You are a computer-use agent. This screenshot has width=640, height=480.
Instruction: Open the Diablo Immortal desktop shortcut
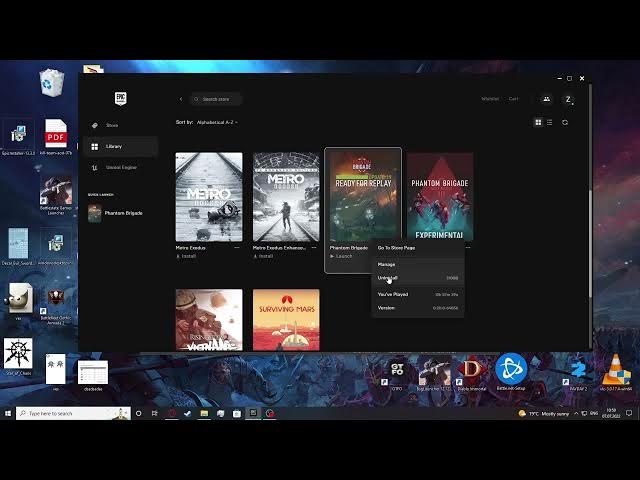coord(471,374)
